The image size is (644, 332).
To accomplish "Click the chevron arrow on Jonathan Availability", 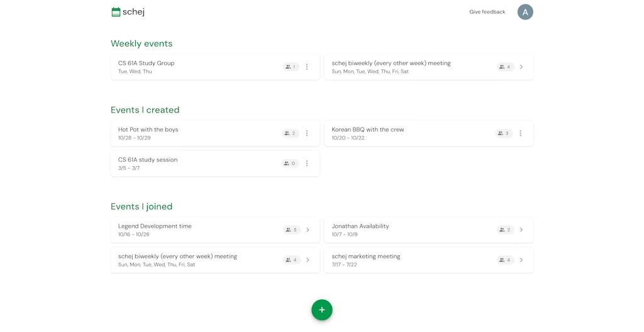I will point(521,230).
